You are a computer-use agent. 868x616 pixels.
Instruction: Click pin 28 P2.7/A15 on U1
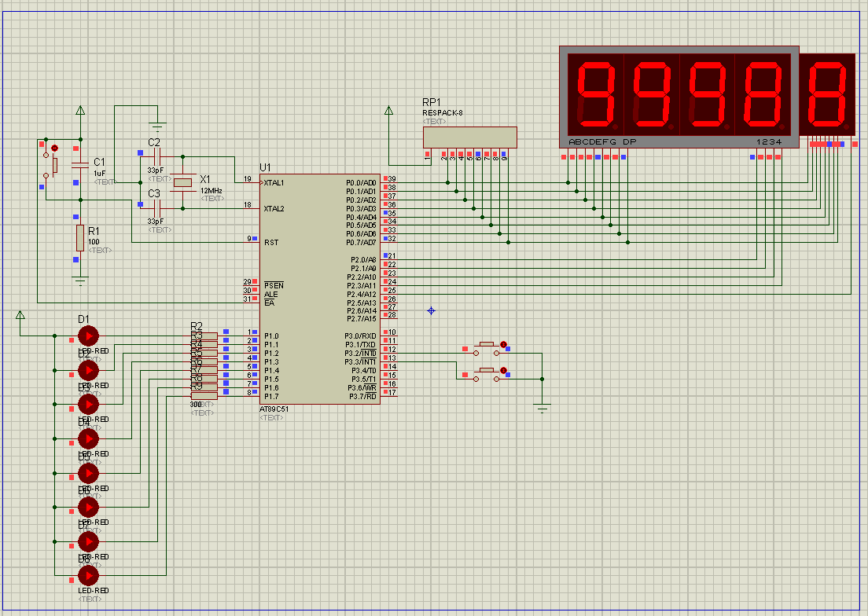[x=388, y=318]
